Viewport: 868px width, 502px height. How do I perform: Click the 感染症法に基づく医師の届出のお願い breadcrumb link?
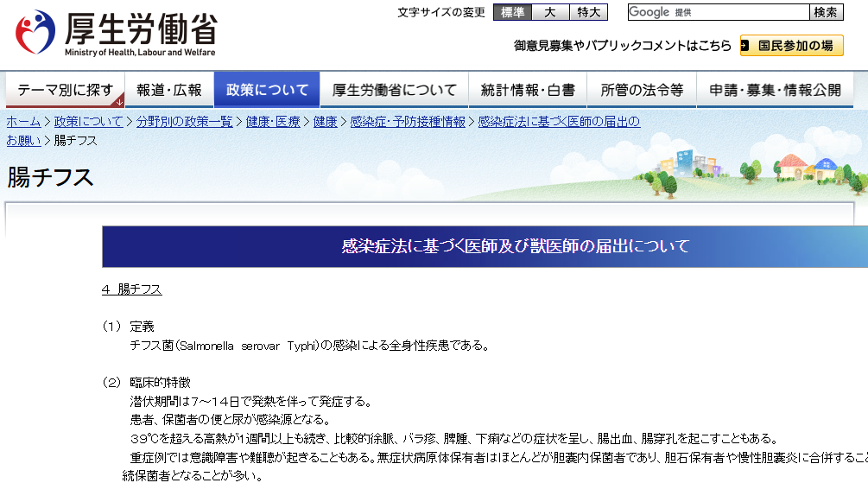pyautogui.click(x=558, y=122)
